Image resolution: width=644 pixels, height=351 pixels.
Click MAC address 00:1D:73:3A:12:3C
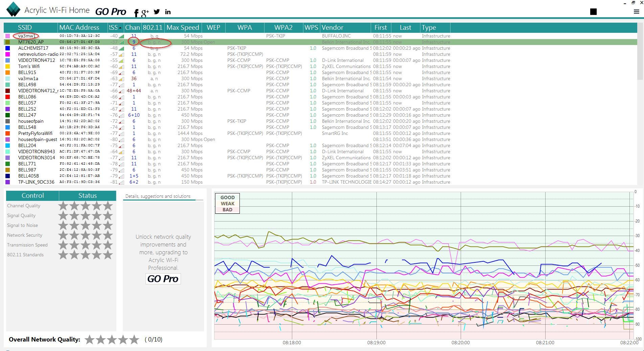[x=80, y=36]
